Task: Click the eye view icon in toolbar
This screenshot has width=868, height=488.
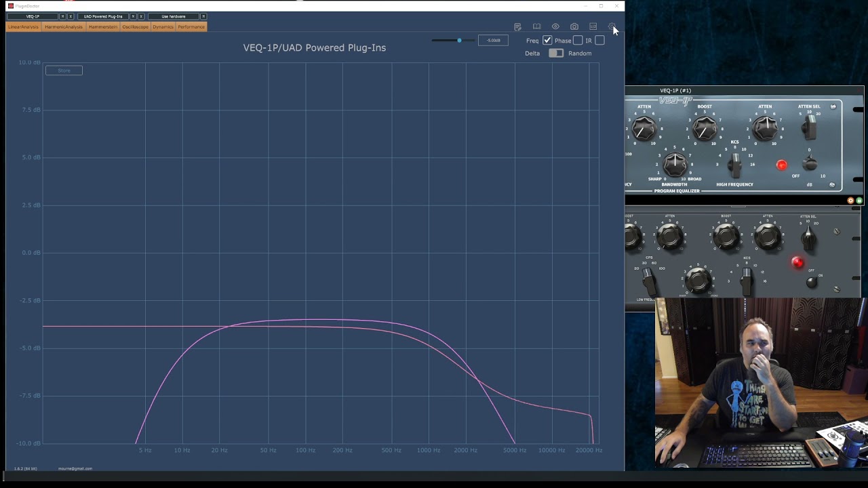Action: 555,26
